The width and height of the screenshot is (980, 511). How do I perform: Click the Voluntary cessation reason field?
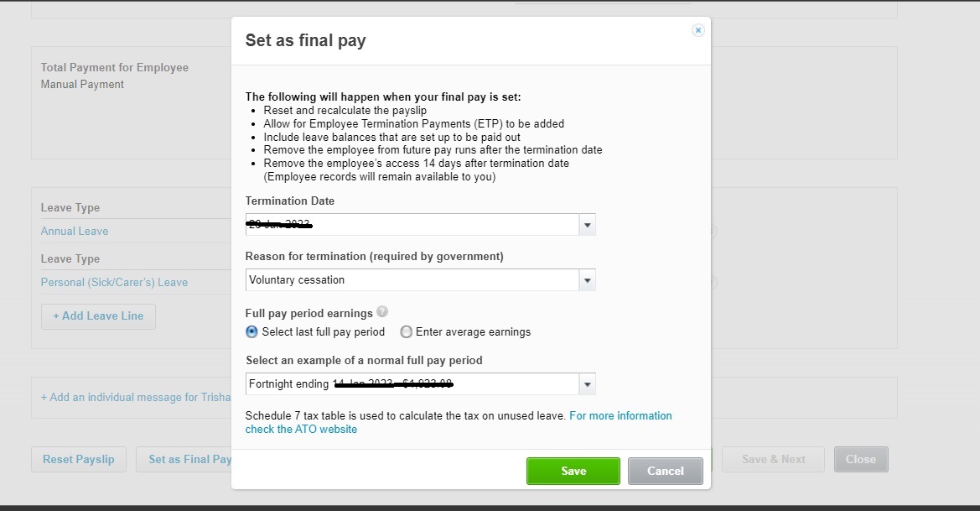tap(412, 280)
